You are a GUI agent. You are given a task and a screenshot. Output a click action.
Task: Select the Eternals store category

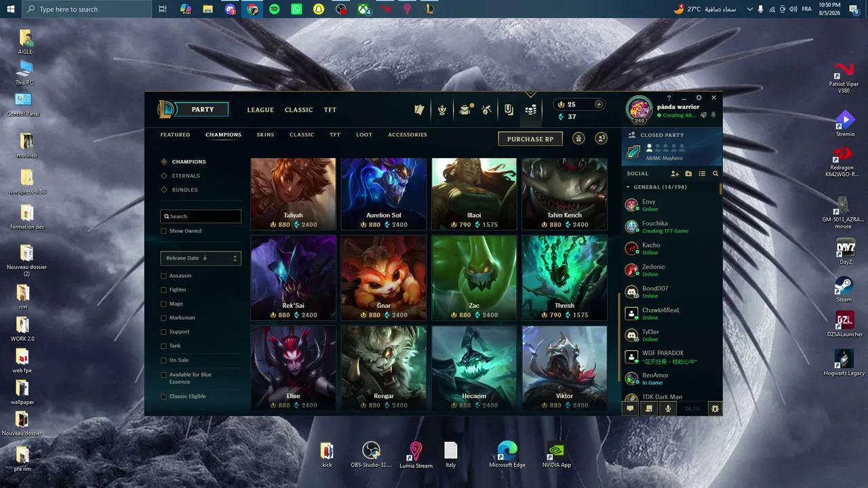click(186, 176)
